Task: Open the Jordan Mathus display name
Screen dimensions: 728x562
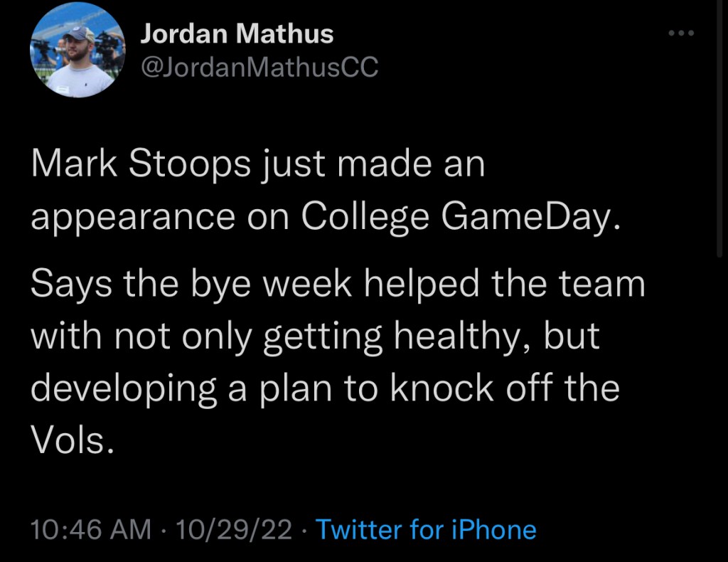Action: (x=237, y=33)
